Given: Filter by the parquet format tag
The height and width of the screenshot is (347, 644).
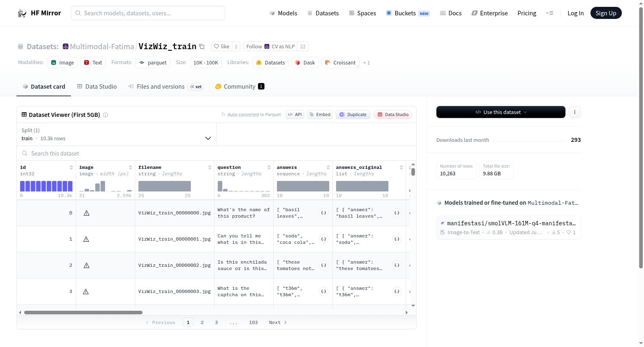Looking at the screenshot, I should (x=153, y=63).
